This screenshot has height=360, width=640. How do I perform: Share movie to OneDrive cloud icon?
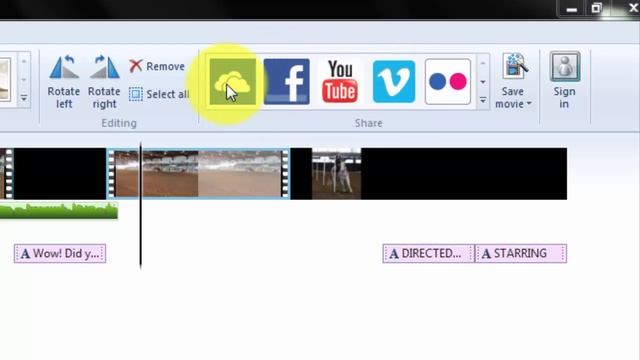click(x=233, y=81)
